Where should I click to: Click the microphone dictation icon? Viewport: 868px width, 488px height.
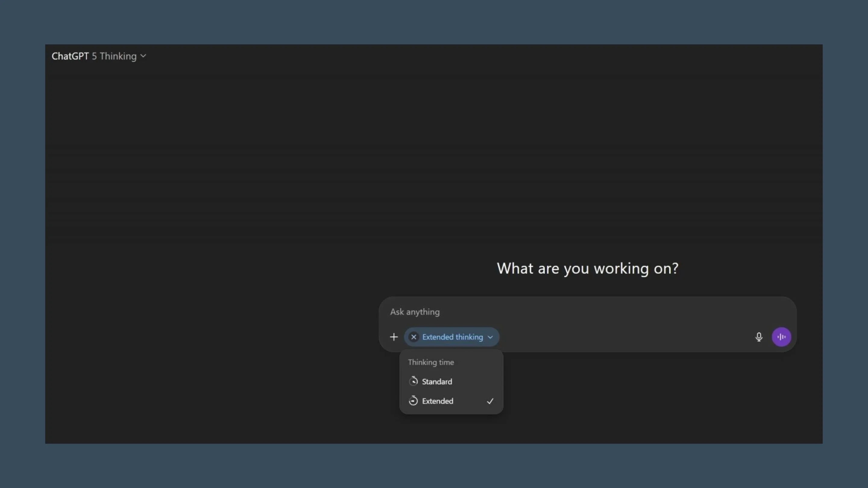tap(759, 337)
